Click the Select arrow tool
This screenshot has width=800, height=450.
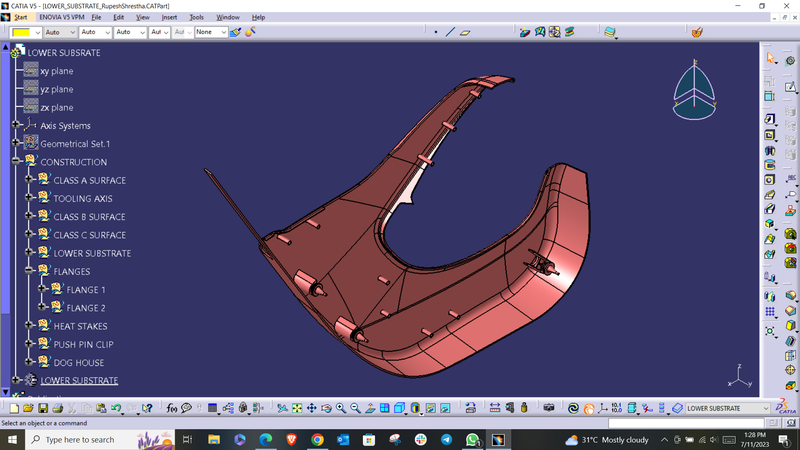[x=770, y=58]
